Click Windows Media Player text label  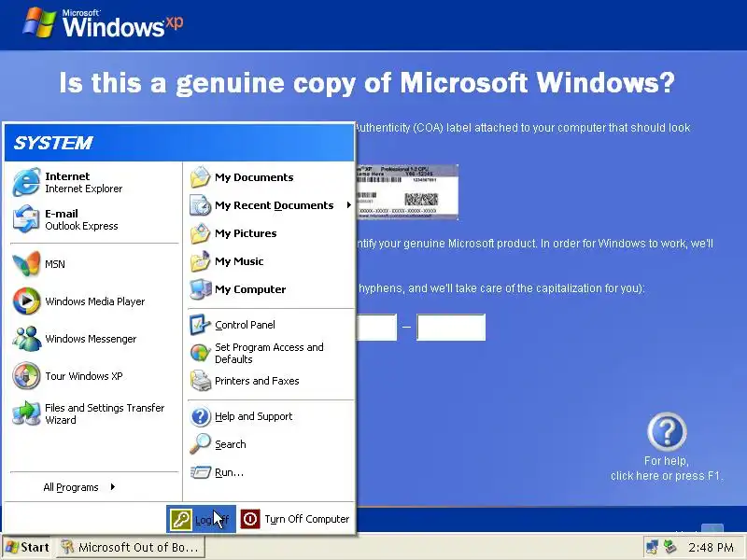[x=95, y=301]
